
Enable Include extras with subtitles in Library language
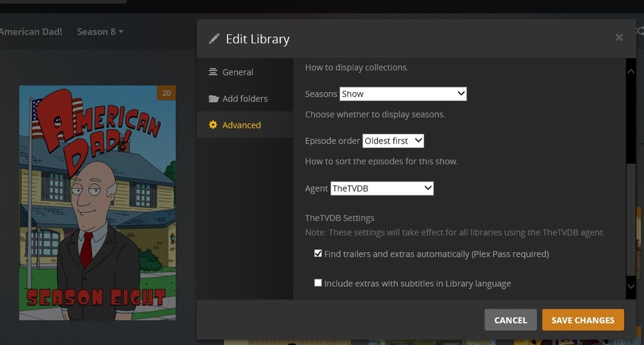(318, 282)
